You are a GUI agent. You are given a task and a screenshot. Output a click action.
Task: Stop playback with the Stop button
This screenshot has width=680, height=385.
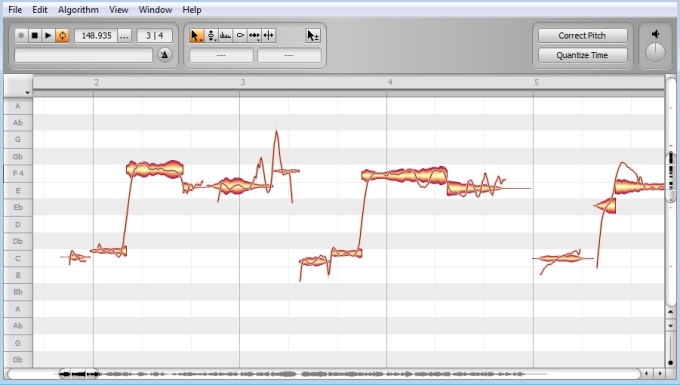(35, 36)
